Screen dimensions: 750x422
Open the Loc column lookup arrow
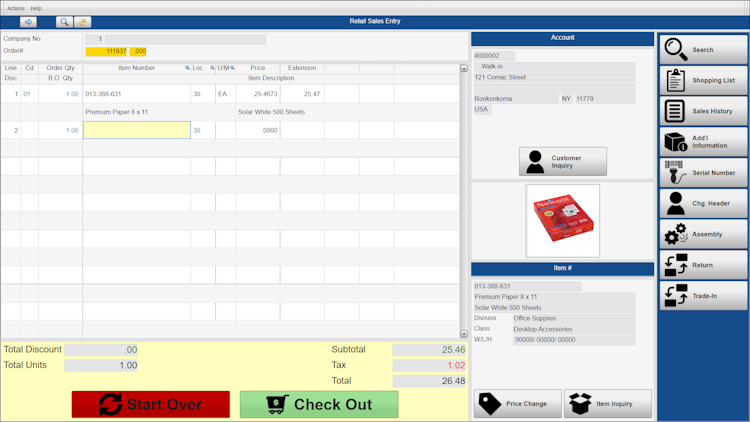pyautogui.click(x=212, y=68)
